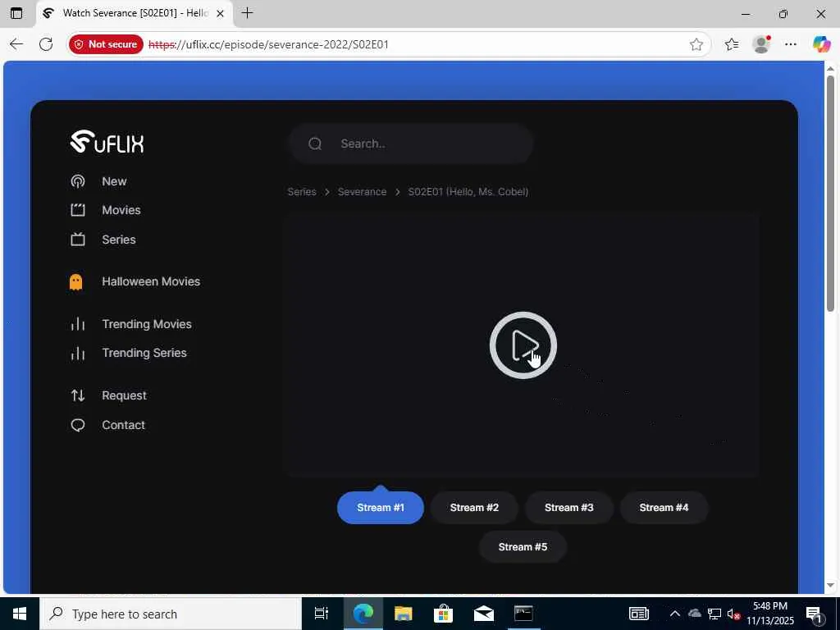
Task: Click the network tray icon
Action: [x=714, y=614]
